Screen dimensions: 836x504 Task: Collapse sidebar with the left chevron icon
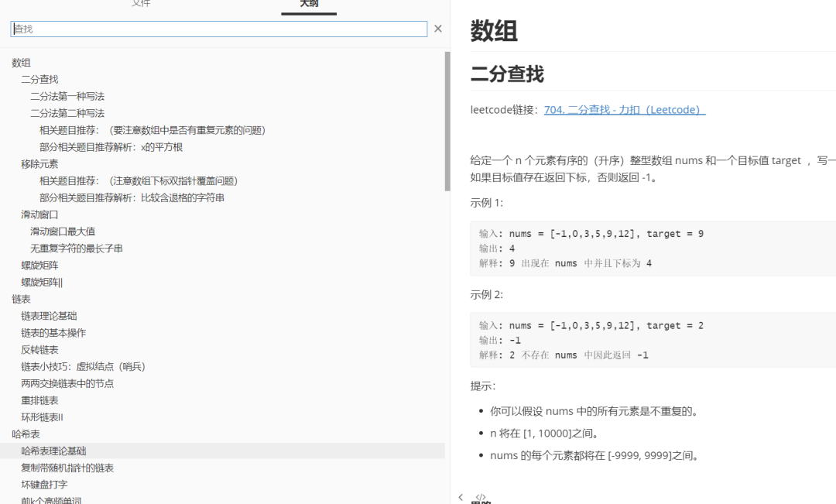click(x=461, y=497)
